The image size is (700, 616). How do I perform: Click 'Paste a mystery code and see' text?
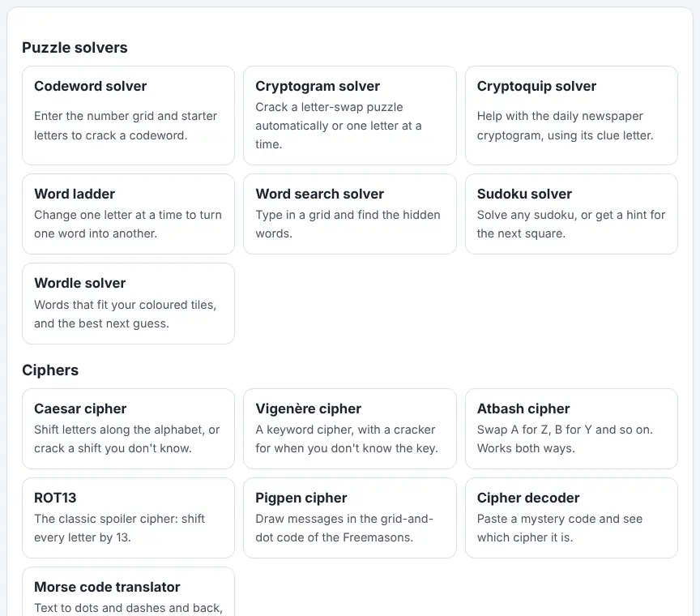pyautogui.click(x=559, y=519)
